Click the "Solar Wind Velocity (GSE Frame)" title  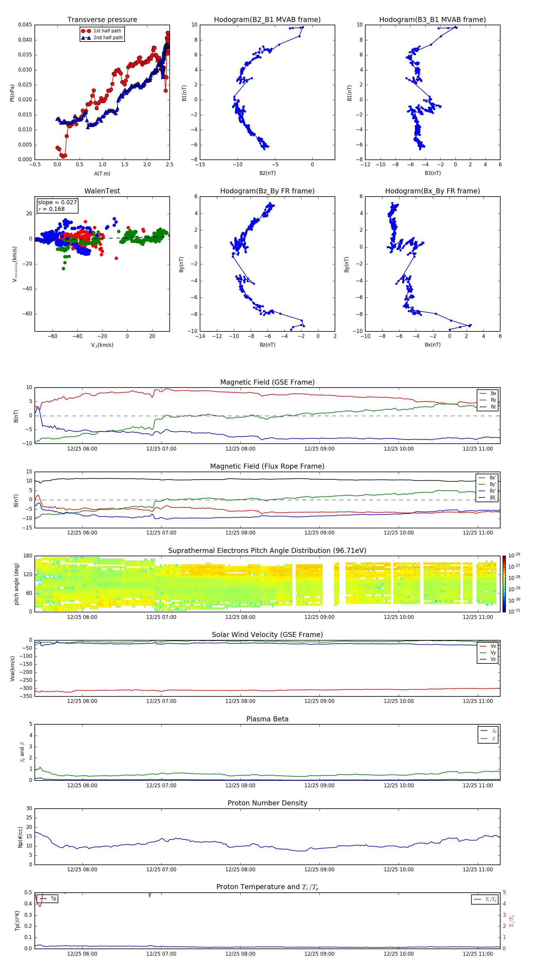tap(267, 635)
